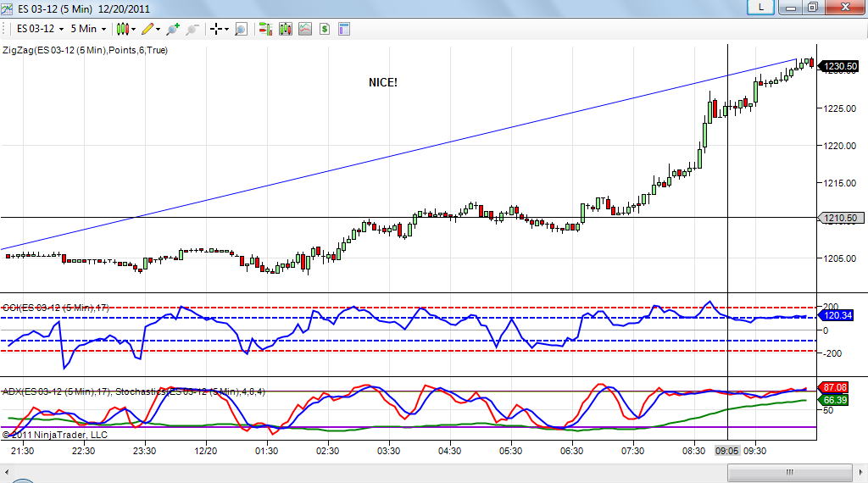Click the 1205.00 price axis label
This screenshot has height=483, width=868.
[x=840, y=258]
